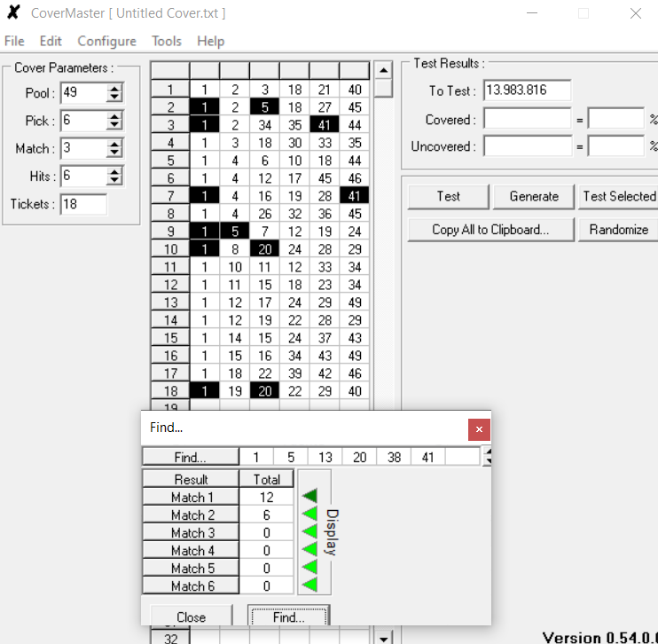Click the Find... header button beside numbers

[x=191, y=457]
